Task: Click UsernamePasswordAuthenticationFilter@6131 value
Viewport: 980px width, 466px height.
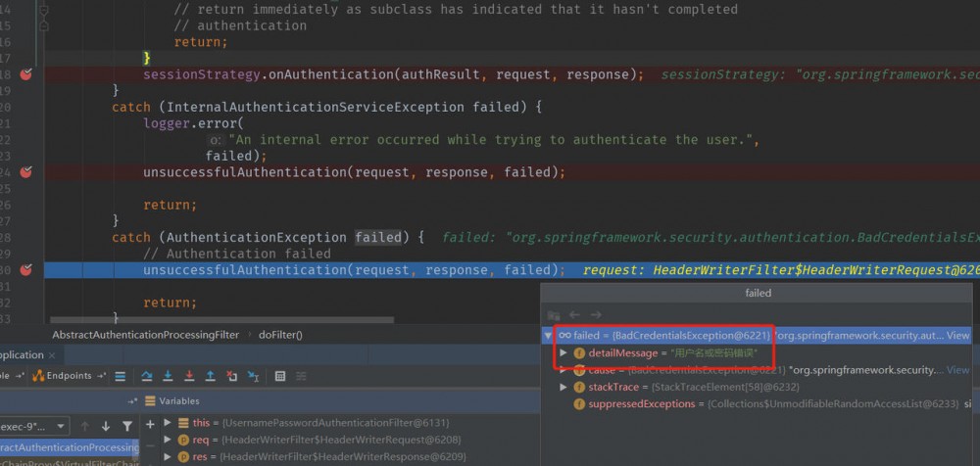Action: 335,423
